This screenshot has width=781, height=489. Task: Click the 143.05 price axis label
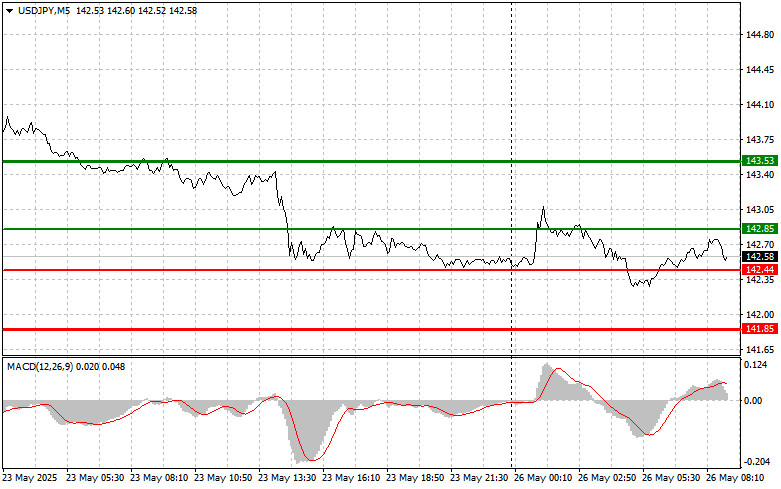click(760, 210)
